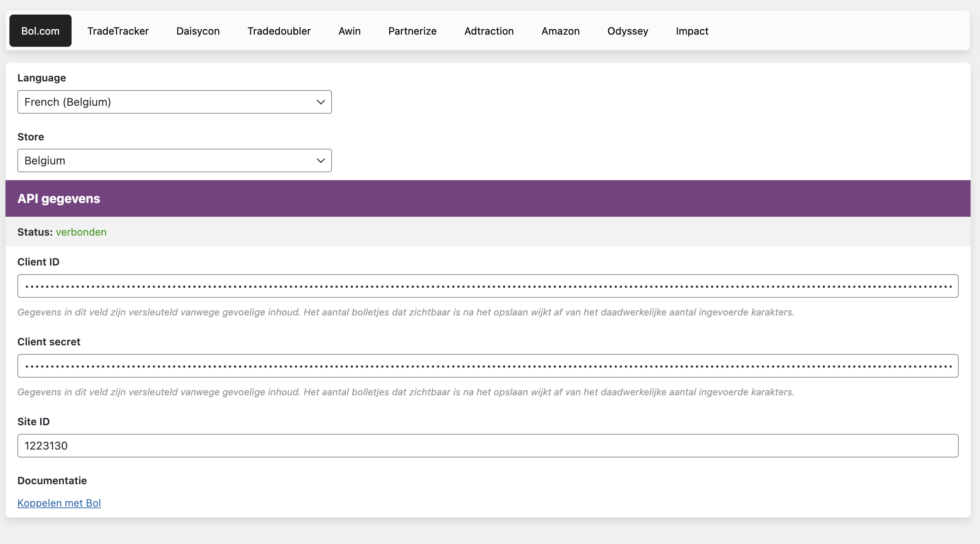Image resolution: width=980 pixels, height=544 pixels.
Task: Open the Language dropdown showing French (Belgium)
Action: pos(175,102)
